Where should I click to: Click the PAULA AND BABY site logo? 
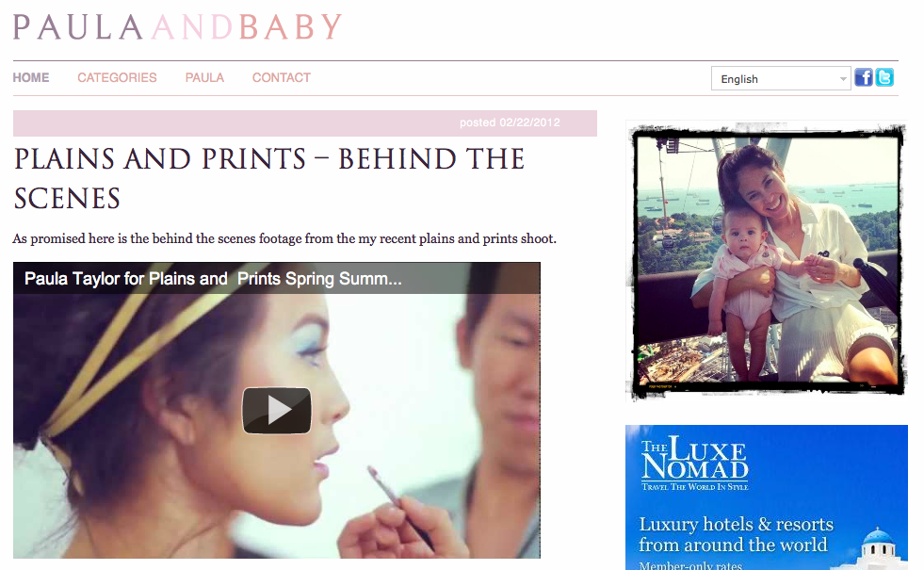click(x=177, y=27)
